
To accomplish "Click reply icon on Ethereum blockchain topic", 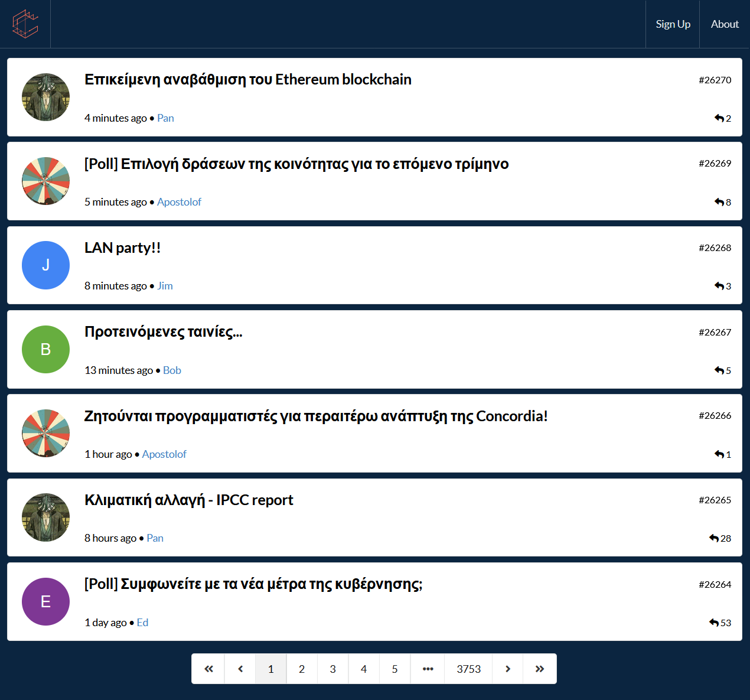I will [x=719, y=118].
